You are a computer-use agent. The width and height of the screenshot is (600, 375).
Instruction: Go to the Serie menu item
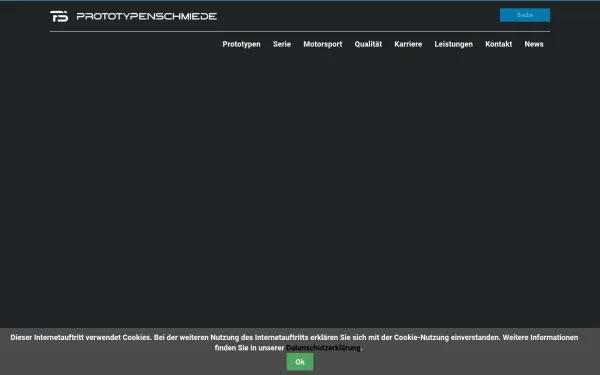click(282, 44)
